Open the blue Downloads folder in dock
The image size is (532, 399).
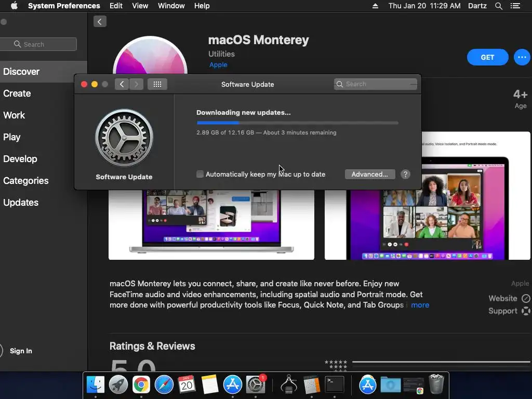pos(391,385)
